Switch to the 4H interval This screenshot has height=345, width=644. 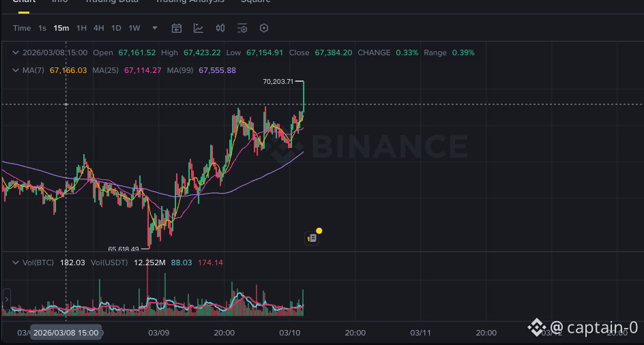(x=98, y=28)
